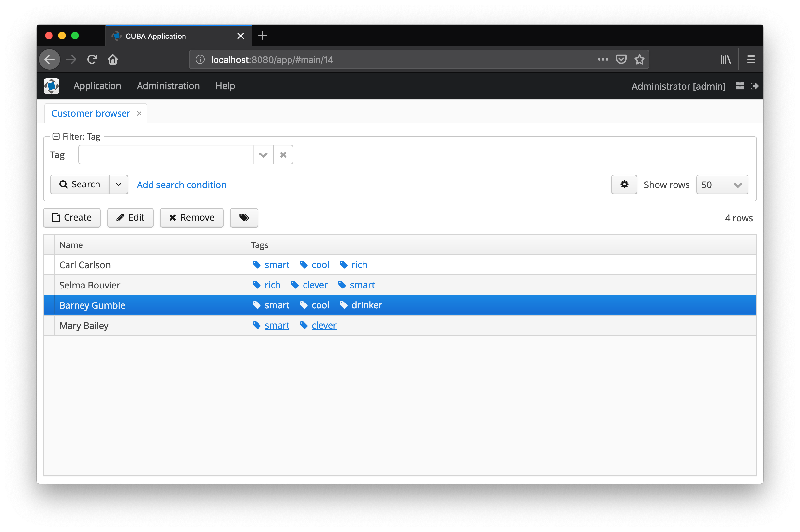Click Add search condition link
The image size is (800, 532).
point(182,185)
